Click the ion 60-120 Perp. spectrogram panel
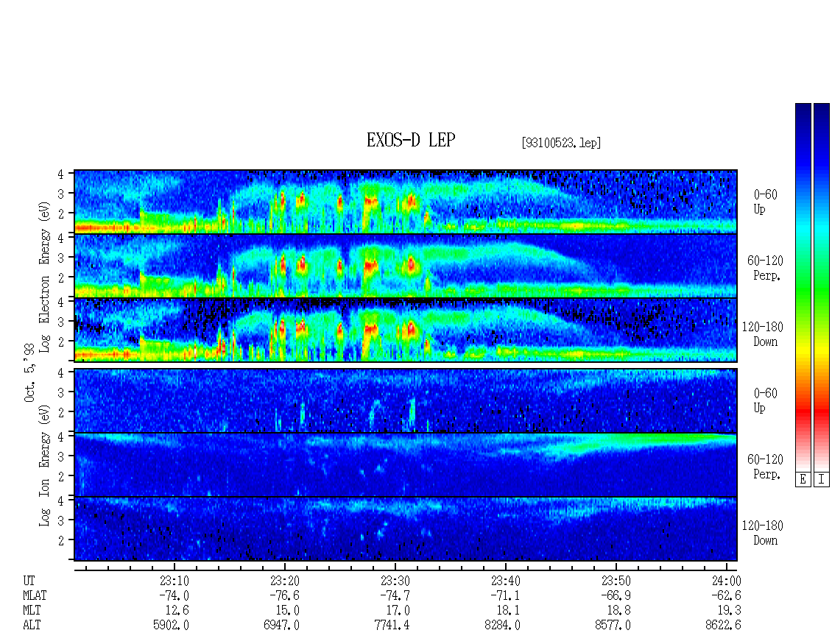 (x=406, y=464)
